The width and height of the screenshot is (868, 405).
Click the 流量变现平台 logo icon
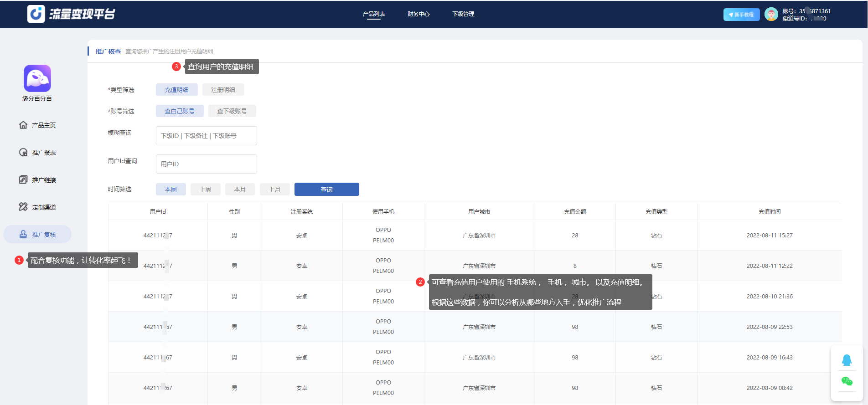coord(36,14)
